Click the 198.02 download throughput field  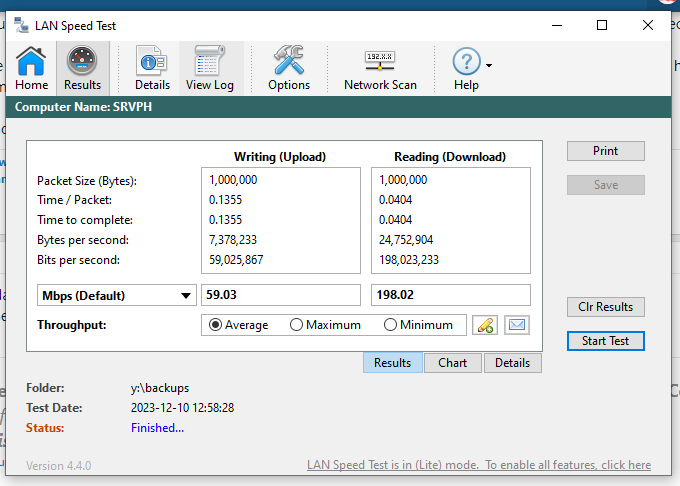pos(451,295)
